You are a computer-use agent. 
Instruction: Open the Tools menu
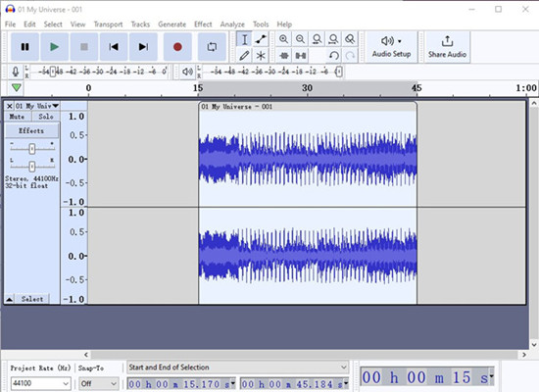pyautogui.click(x=261, y=24)
